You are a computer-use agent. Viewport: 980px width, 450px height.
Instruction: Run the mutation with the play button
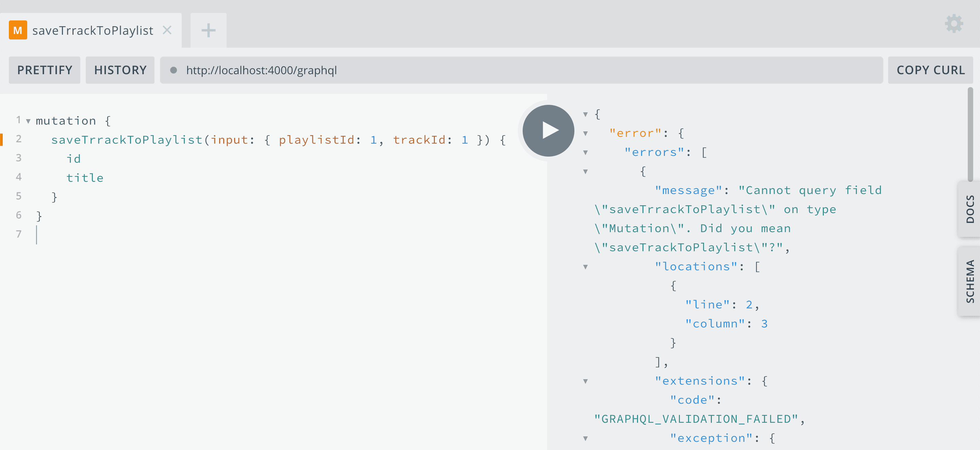pyautogui.click(x=548, y=131)
